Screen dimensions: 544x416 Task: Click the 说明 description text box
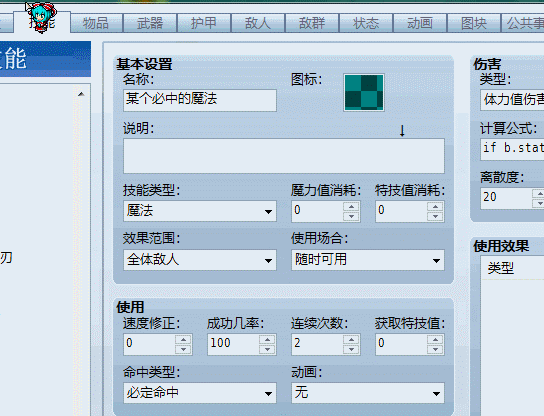[284, 156]
